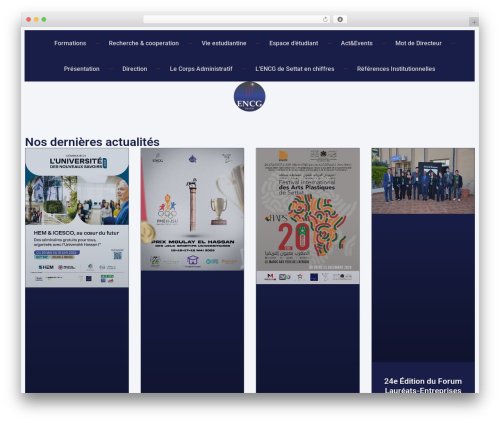
Task: Click the browser reader/download icon beside address bar
Action: [340, 20]
